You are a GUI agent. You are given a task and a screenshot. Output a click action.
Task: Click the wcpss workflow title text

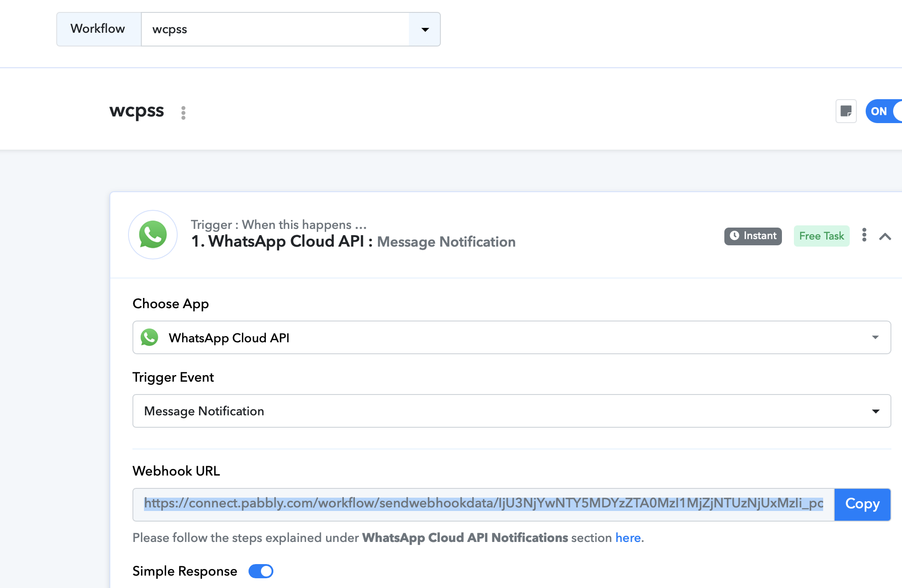click(x=137, y=111)
